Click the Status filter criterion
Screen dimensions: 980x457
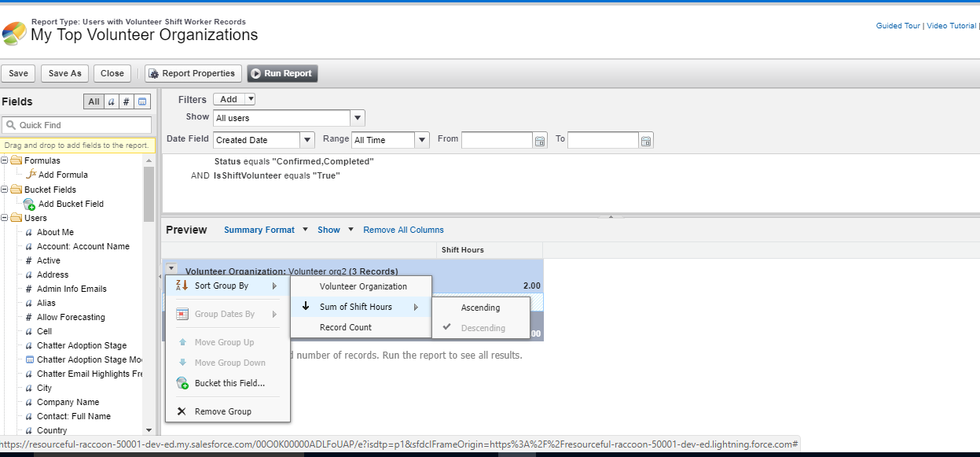point(294,161)
